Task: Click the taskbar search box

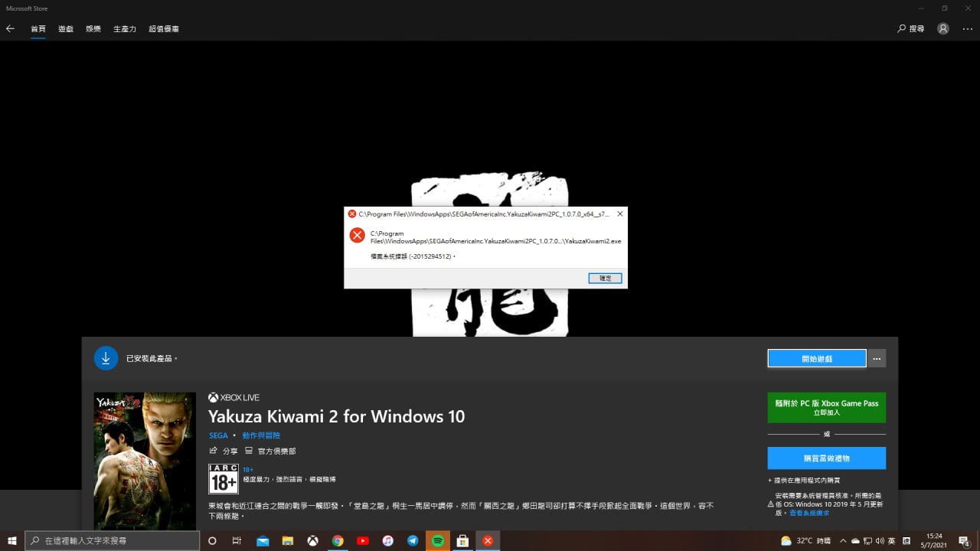Action: tap(113, 540)
